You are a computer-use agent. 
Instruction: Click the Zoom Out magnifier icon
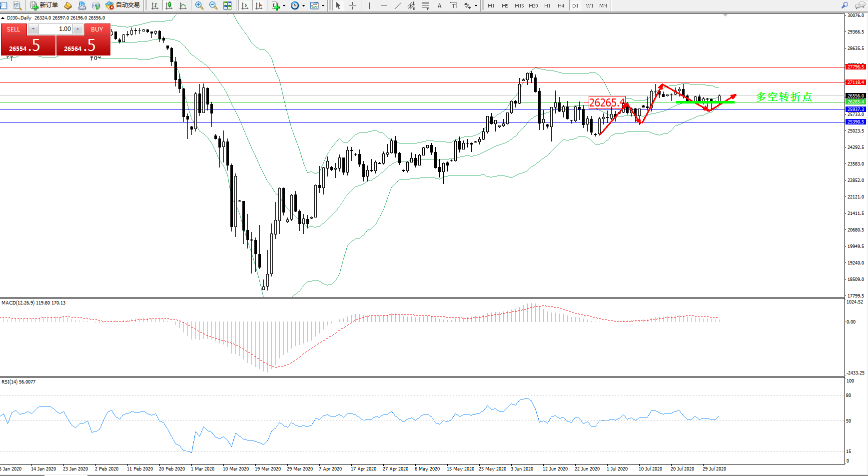coord(213,5)
